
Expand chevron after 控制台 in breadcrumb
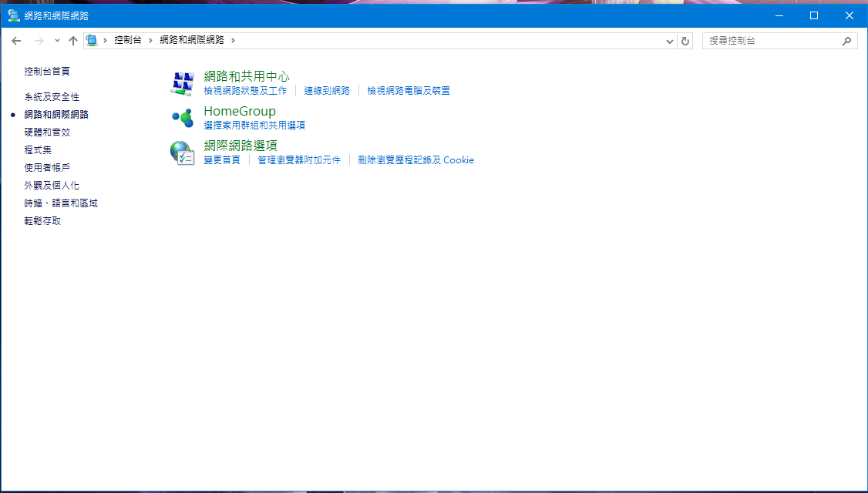(x=150, y=40)
